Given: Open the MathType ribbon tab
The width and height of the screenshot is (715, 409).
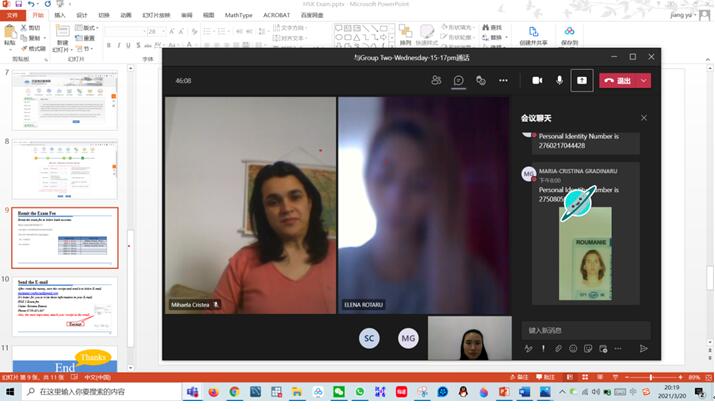Looking at the screenshot, I should pyautogui.click(x=238, y=15).
